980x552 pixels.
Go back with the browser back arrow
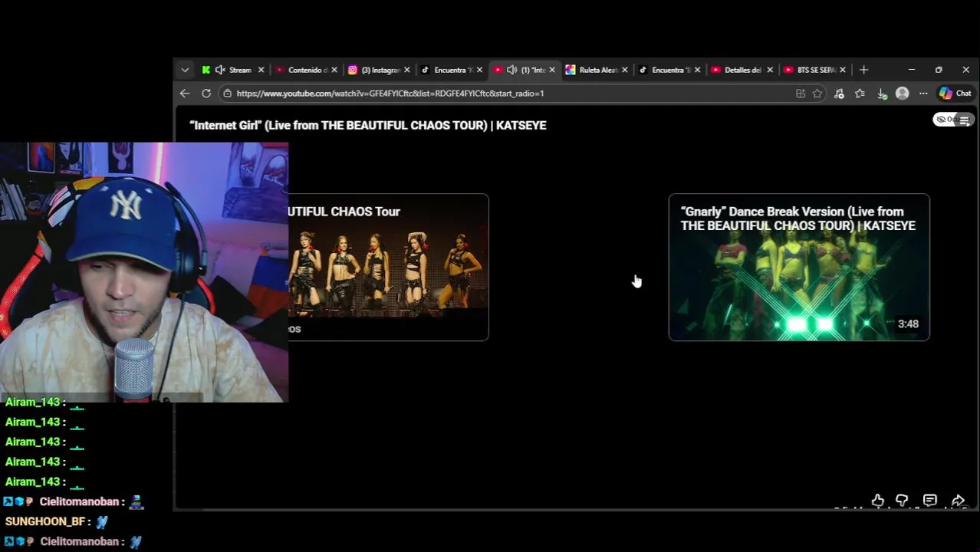pyautogui.click(x=185, y=93)
